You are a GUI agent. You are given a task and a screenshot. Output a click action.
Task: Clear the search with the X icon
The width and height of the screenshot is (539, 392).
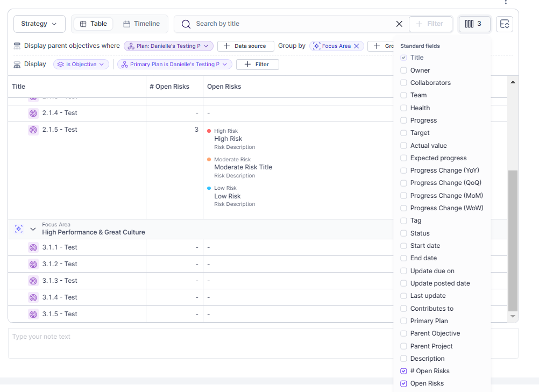(x=399, y=24)
